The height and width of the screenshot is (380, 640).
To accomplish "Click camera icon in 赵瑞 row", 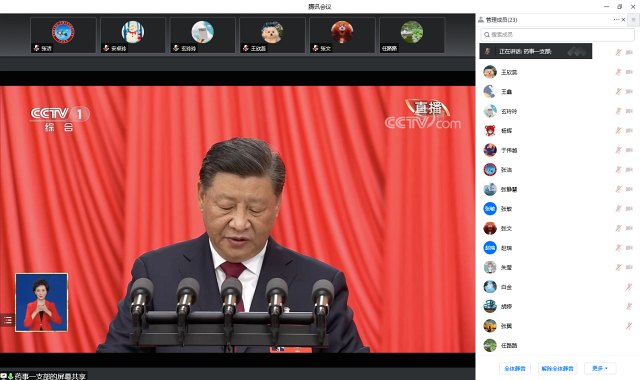I will pyautogui.click(x=629, y=248).
